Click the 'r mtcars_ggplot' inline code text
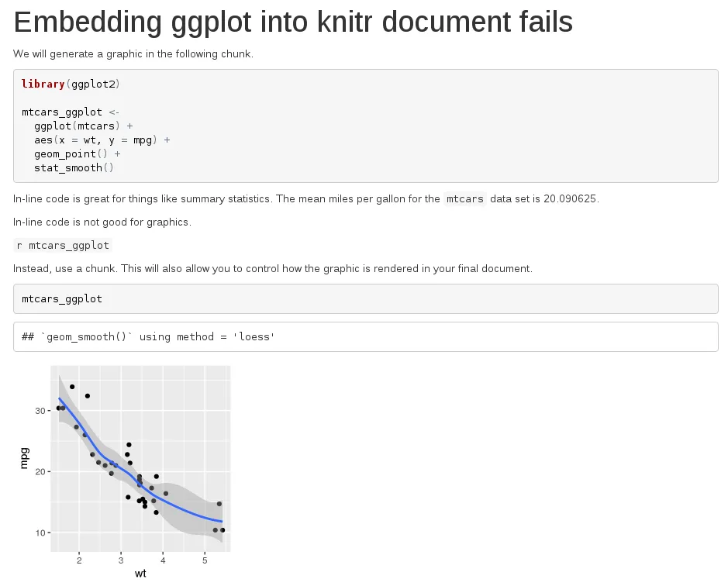This screenshot has height=586, width=728. coord(63,245)
